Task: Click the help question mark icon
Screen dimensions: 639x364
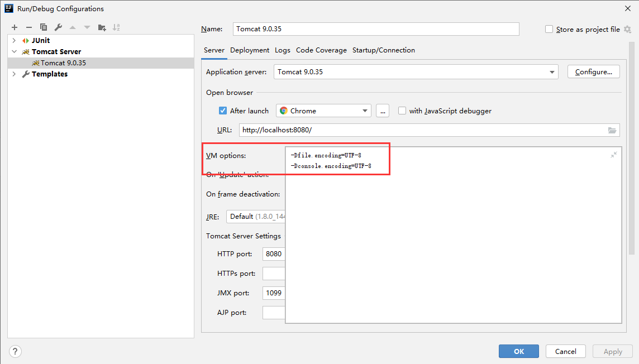Action: [x=15, y=351]
